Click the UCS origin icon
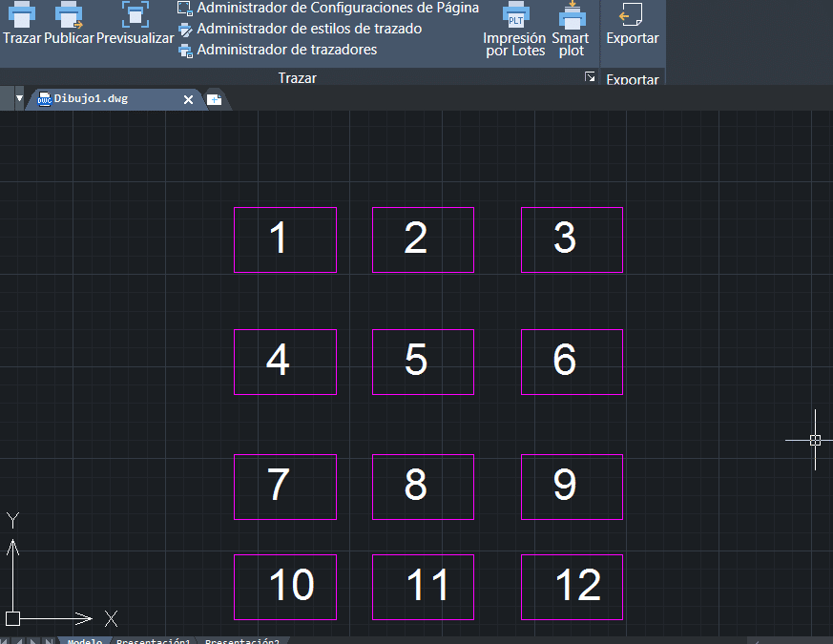Image resolution: width=833 pixels, height=644 pixels. tap(12, 618)
